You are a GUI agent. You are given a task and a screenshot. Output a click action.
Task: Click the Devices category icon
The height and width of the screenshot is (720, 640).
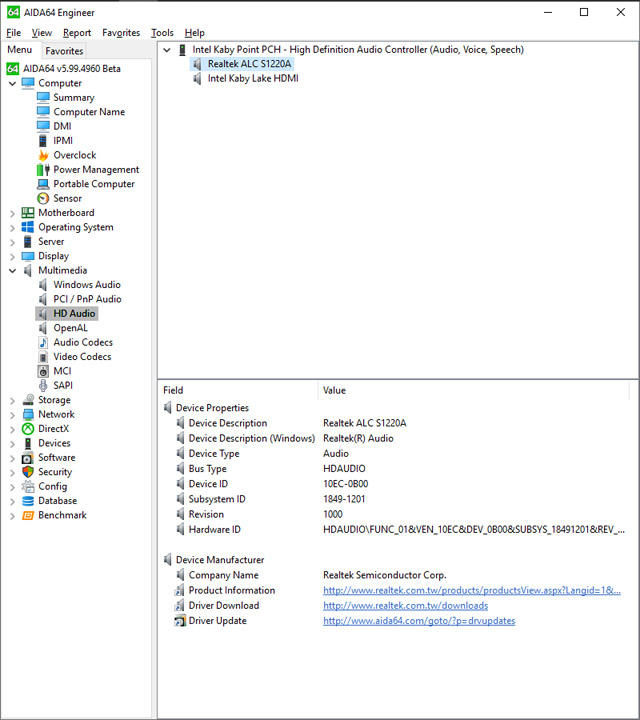coord(28,443)
